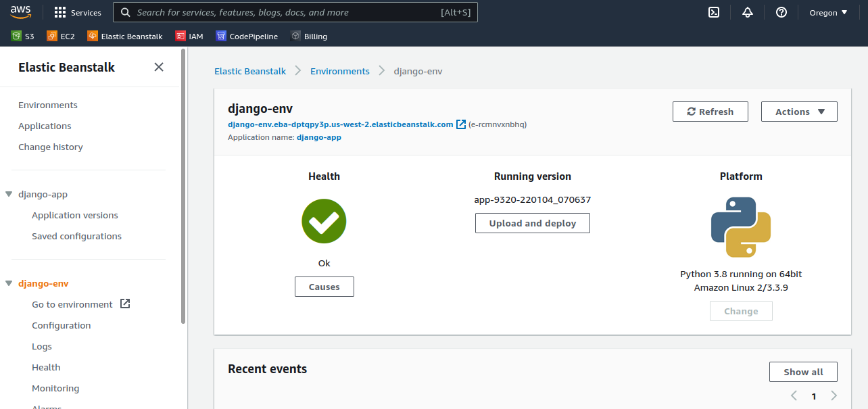Launch AWS CloudShell from the top bar

click(713, 12)
